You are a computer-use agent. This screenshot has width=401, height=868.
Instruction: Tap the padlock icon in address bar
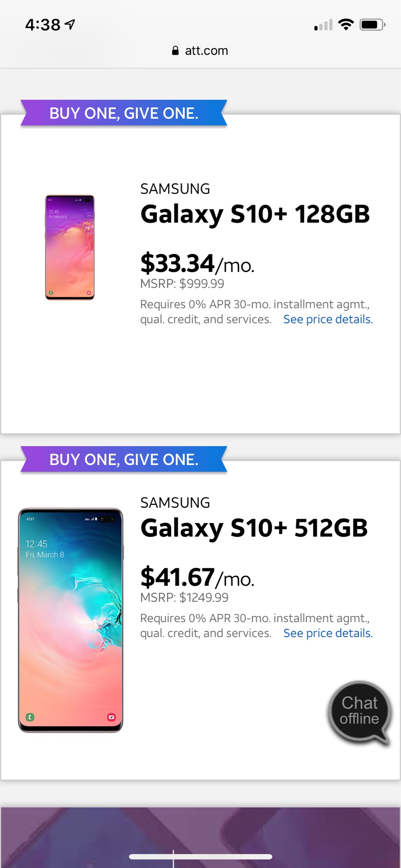point(175,51)
